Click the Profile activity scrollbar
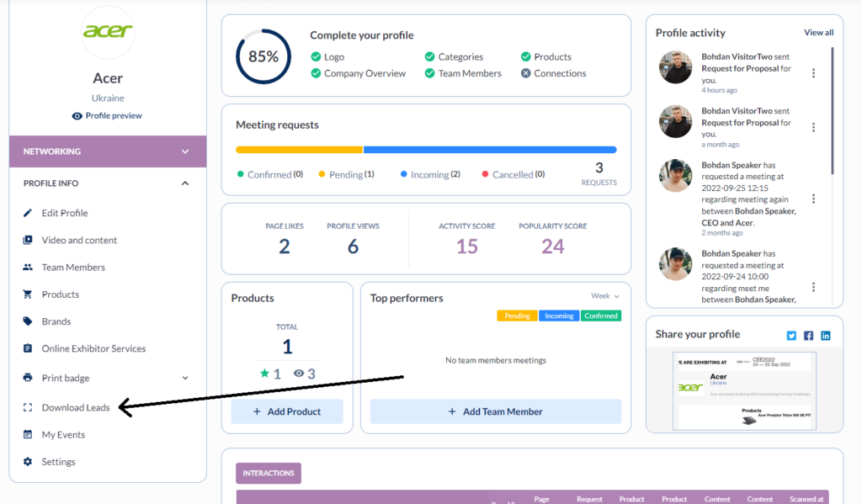 (x=833, y=110)
